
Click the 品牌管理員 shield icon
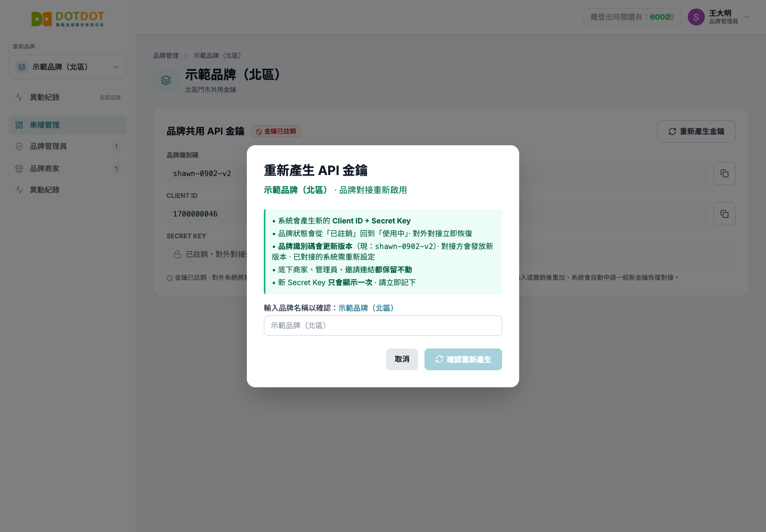[x=19, y=146]
